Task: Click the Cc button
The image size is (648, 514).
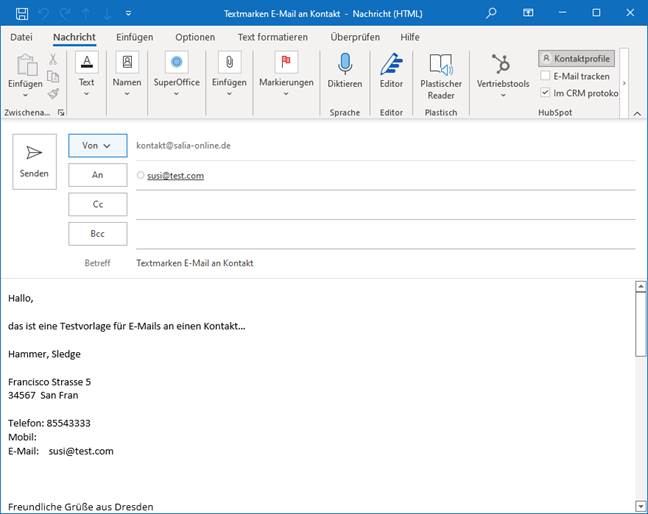Action: 97,204
